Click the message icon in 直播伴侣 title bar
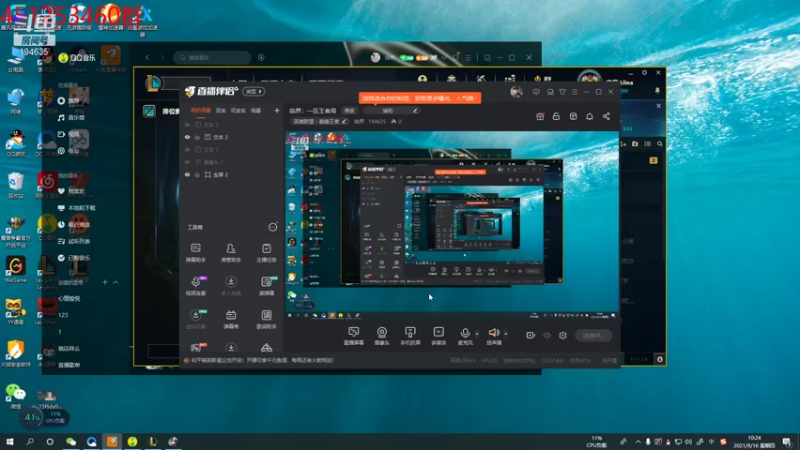The width and height of the screenshot is (800, 450). click(x=536, y=92)
